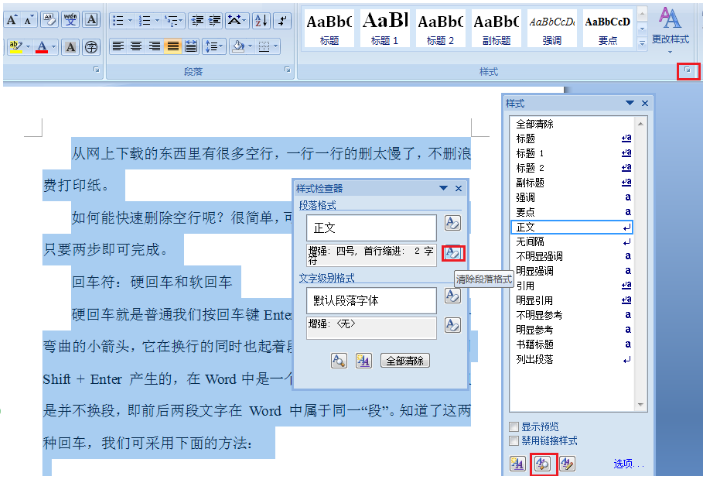Apply the 副标题 gallery style

coord(496,29)
